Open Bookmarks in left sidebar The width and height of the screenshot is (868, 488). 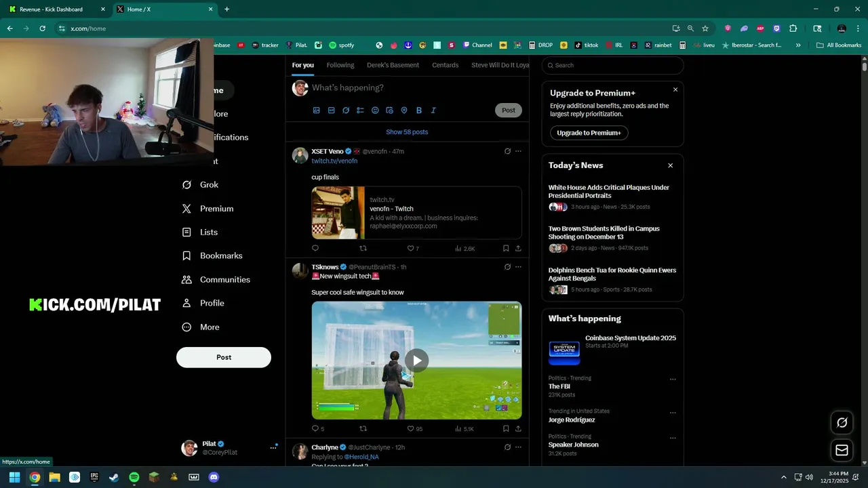click(x=212, y=256)
